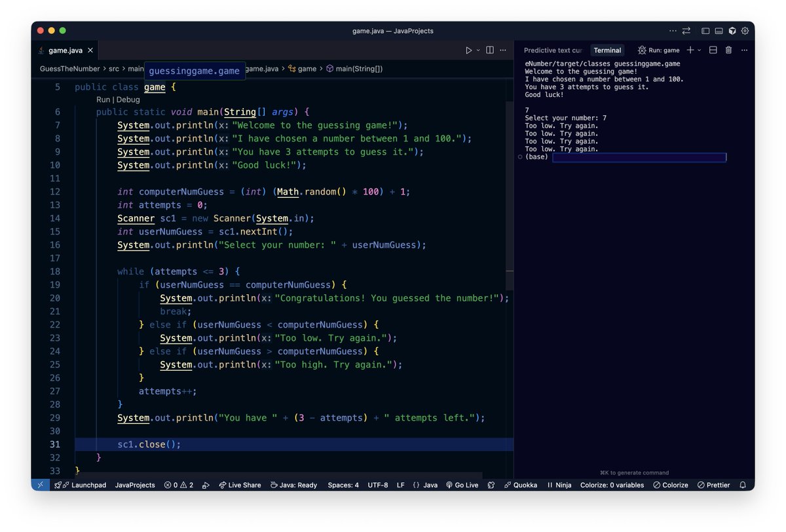
Task: Start a Live Share session
Action: coord(240,485)
